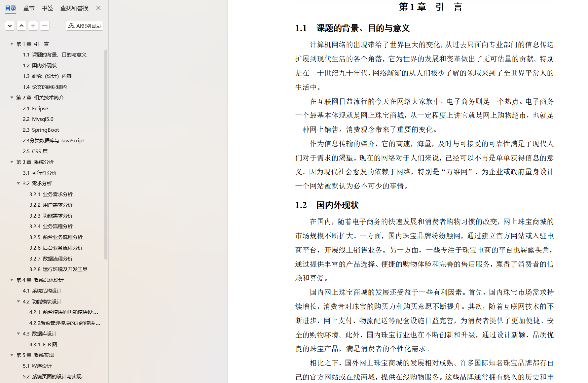Click the outline pane vertical scrollbar
Viewport: 588px width, 383px height.
coord(106,155)
